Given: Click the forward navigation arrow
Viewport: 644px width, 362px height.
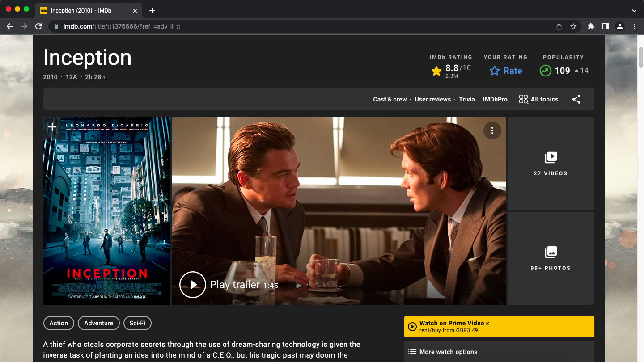Looking at the screenshot, I should tap(24, 26).
